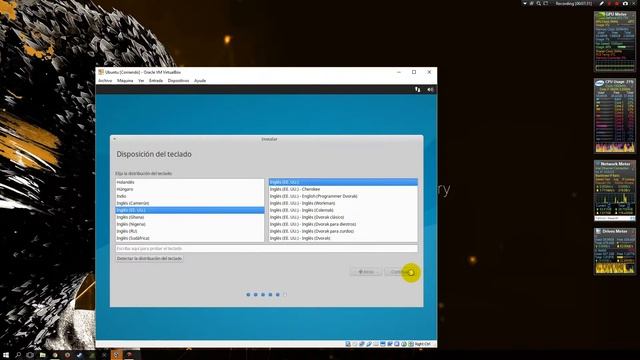This screenshot has height=360, width=640.
Task: Click the Drives Meter gadget
Action: (615, 251)
